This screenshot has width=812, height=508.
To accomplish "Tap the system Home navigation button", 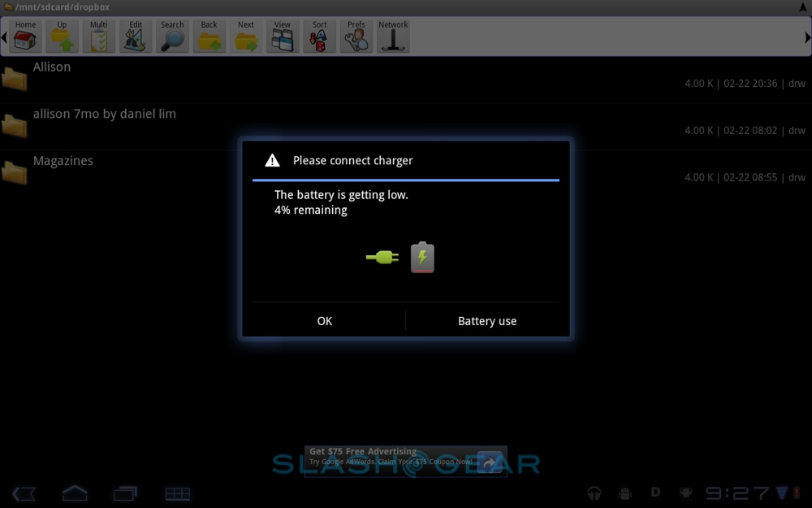I will click(x=75, y=493).
